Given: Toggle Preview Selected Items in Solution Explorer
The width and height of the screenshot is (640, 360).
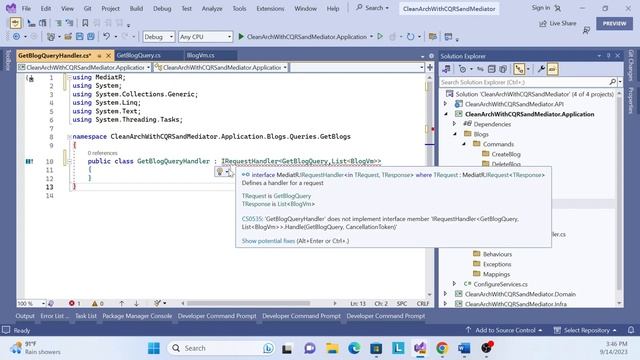Looking at the screenshot, I should point(552,69).
